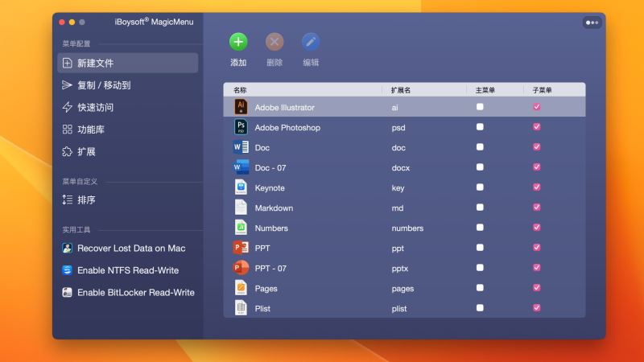Select the Pages row name
Screen dimensions: 644x362
tap(266, 289)
